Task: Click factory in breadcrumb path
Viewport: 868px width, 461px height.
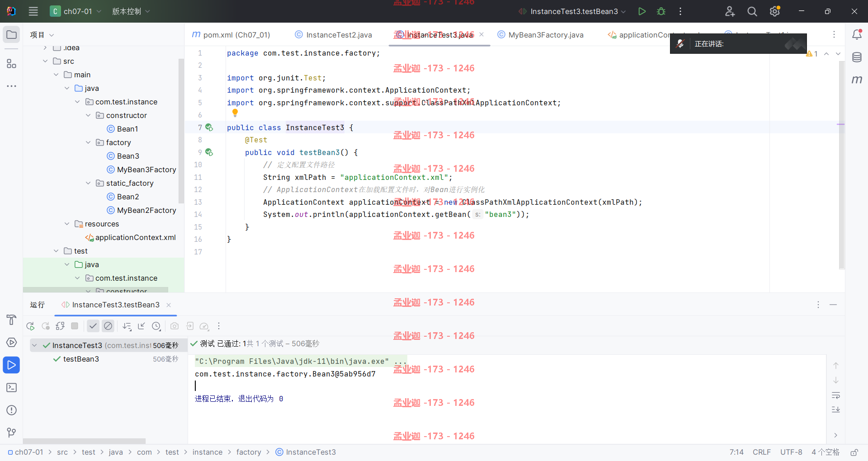Action: (x=249, y=452)
